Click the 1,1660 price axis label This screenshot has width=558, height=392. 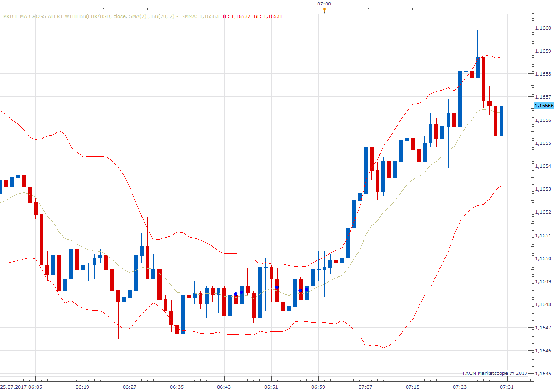point(543,28)
